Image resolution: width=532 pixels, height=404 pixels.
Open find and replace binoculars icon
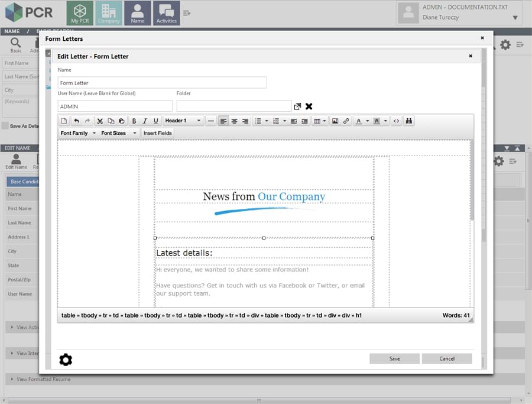[409, 121]
